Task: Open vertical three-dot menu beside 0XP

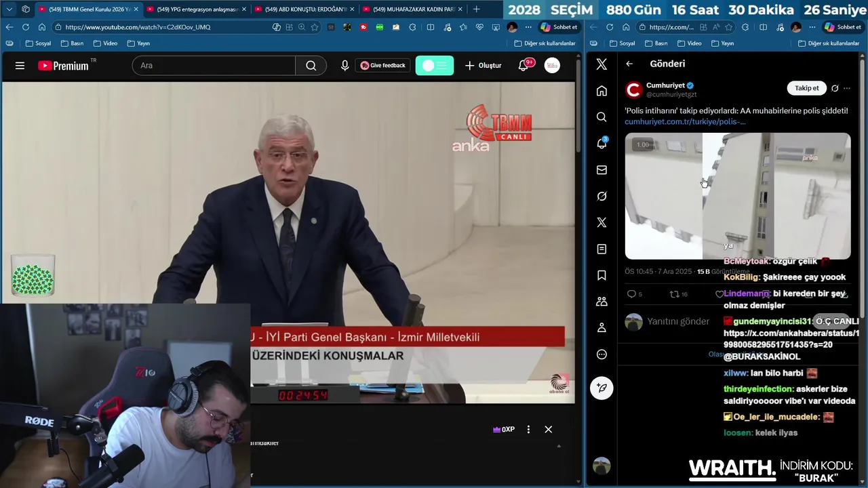Action: pyautogui.click(x=528, y=429)
